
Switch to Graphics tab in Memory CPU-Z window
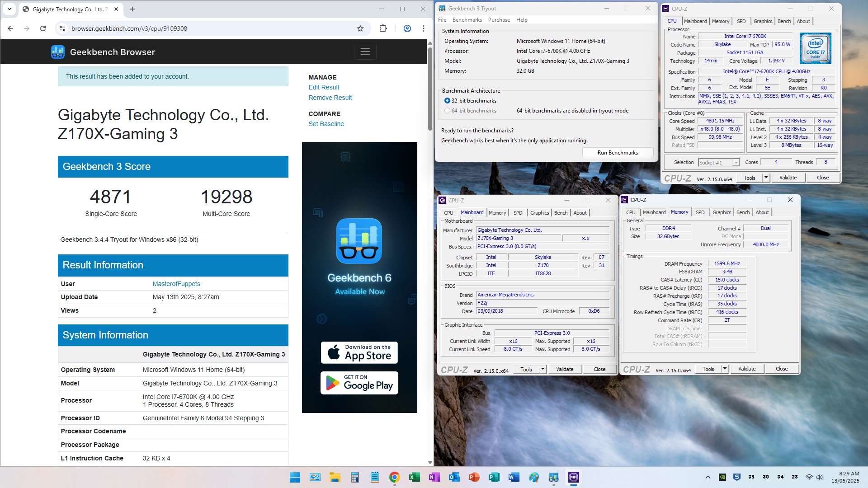coord(722,212)
